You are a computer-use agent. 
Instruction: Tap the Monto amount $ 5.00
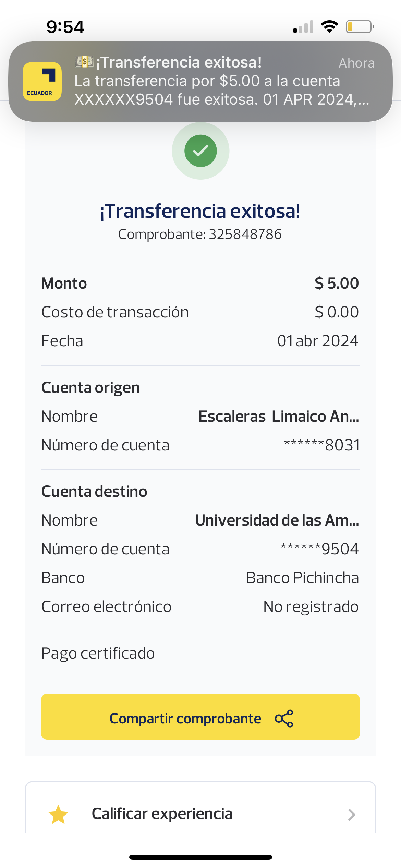(337, 284)
